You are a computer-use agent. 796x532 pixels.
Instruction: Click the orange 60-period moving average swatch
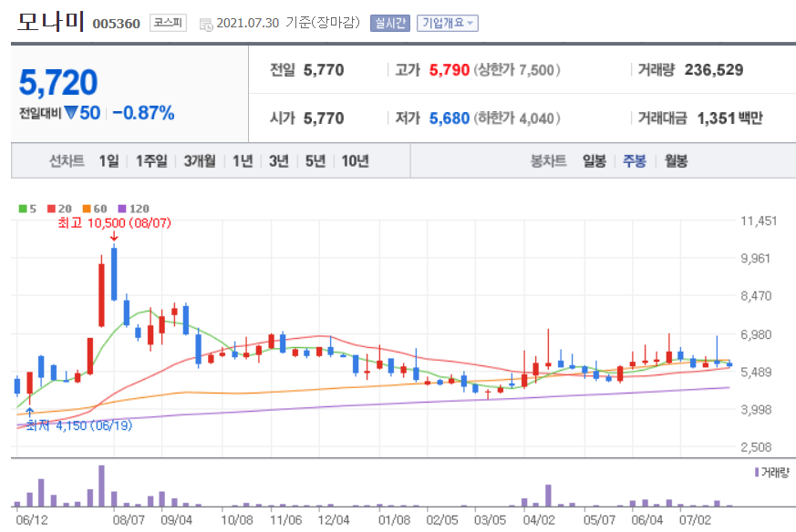87,209
